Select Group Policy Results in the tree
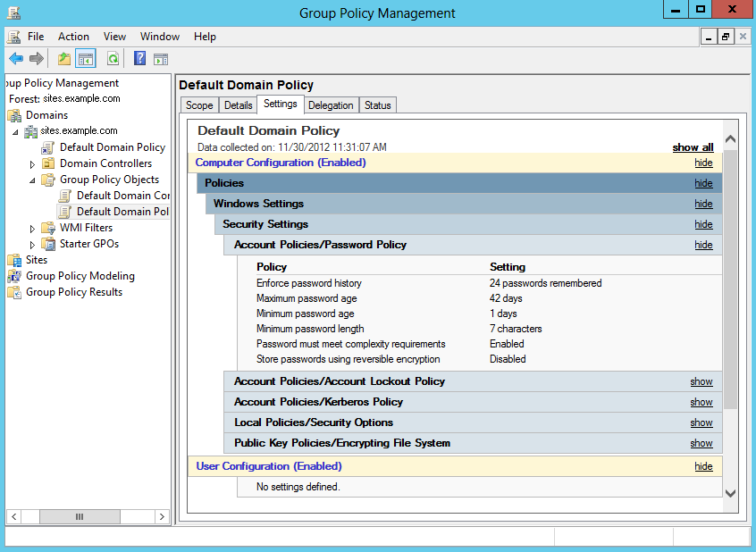The height and width of the screenshot is (552, 756). pyautogui.click(x=74, y=292)
